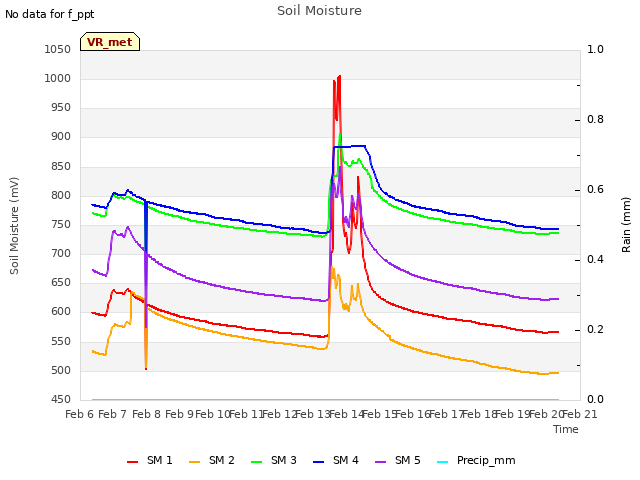640x480 pixels.
Task: Click the cyan Precip_mm legend swatch
Action: tap(443, 462)
